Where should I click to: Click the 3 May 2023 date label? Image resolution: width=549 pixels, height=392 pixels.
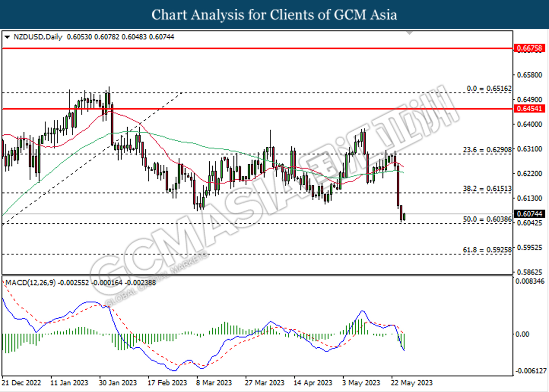pos(361,383)
